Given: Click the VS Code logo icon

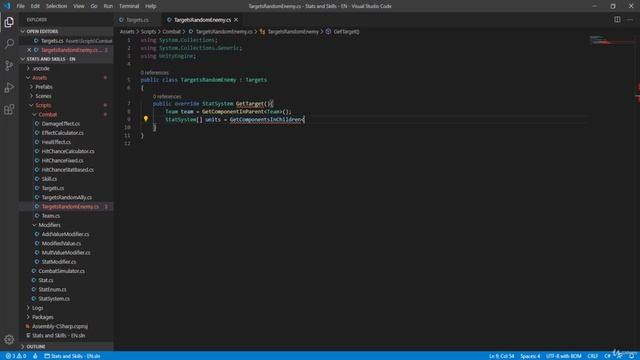Looking at the screenshot, I should 7,6.
